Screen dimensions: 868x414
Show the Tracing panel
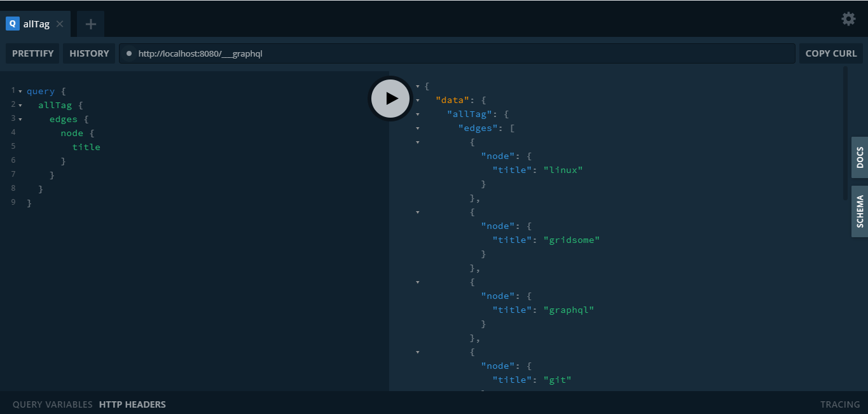click(x=840, y=404)
